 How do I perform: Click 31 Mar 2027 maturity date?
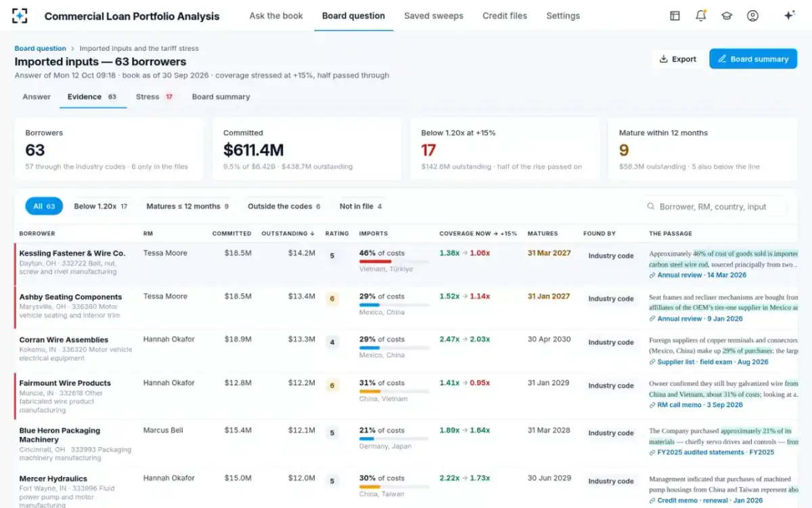[x=549, y=253]
